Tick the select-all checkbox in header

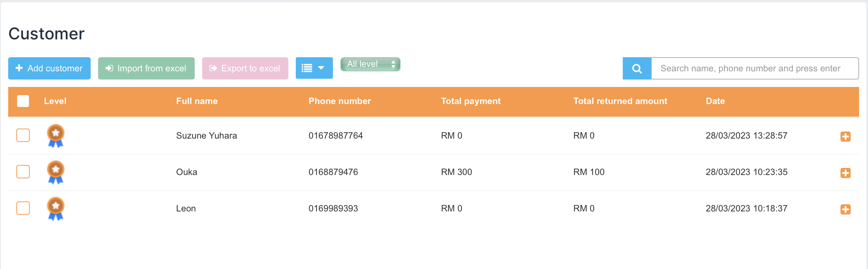coord(23,101)
